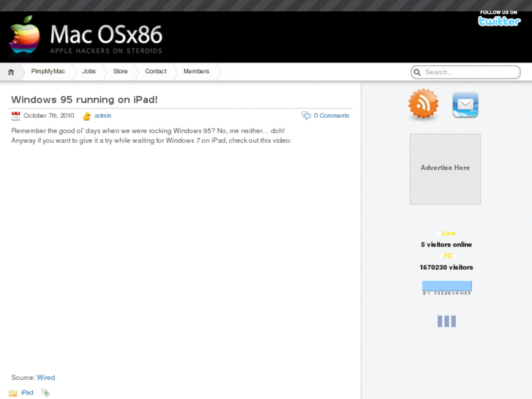532x399 pixels.
Task: Click the FC label in sidebar
Action: 448,256
